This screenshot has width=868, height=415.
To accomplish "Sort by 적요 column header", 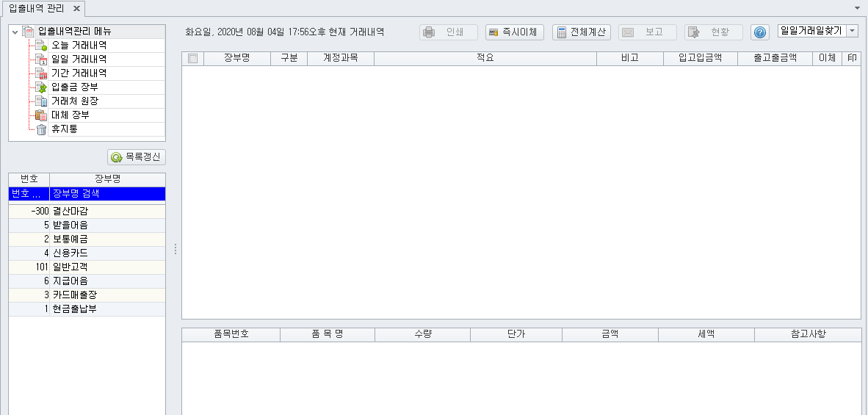I will coord(485,59).
